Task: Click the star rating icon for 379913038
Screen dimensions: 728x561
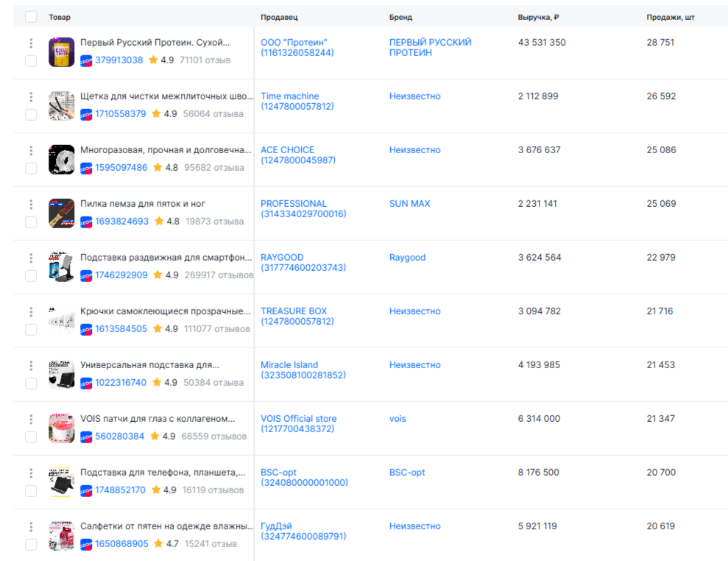Action: pos(153,60)
